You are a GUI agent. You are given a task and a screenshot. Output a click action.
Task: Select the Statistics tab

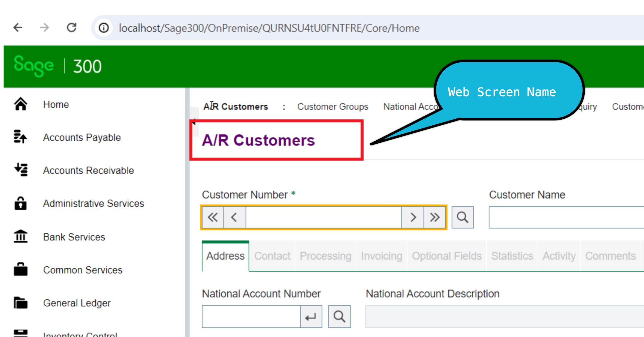coord(512,256)
